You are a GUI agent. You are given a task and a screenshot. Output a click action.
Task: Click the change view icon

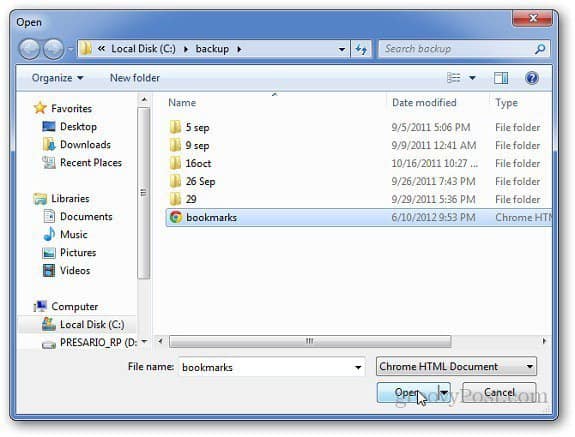point(454,78)
